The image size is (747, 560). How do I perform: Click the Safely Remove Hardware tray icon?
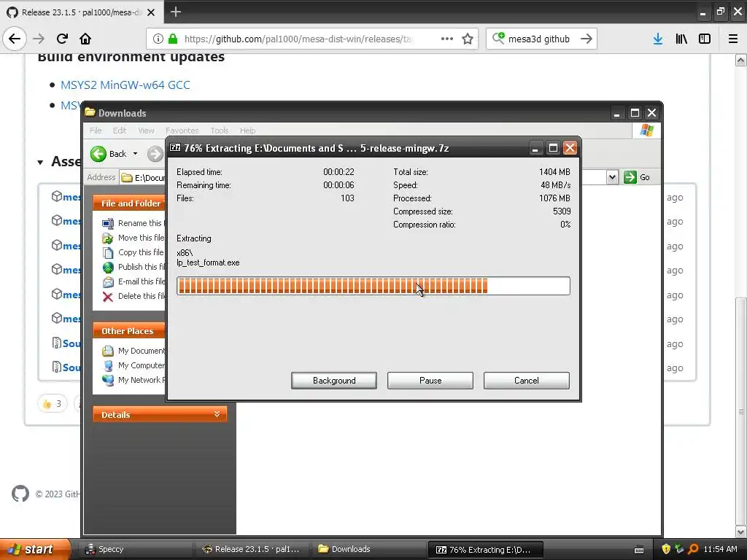click(x=679, y=549)
